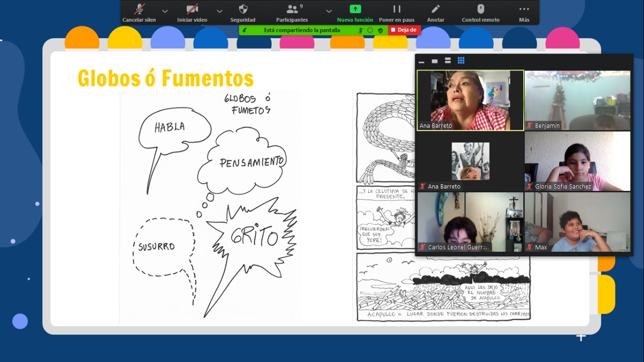Image resolution: width=644 pixels, height=362 pixels.
Task: Open audio options arrow beside Cancelar silen
Action: (165, 11)
